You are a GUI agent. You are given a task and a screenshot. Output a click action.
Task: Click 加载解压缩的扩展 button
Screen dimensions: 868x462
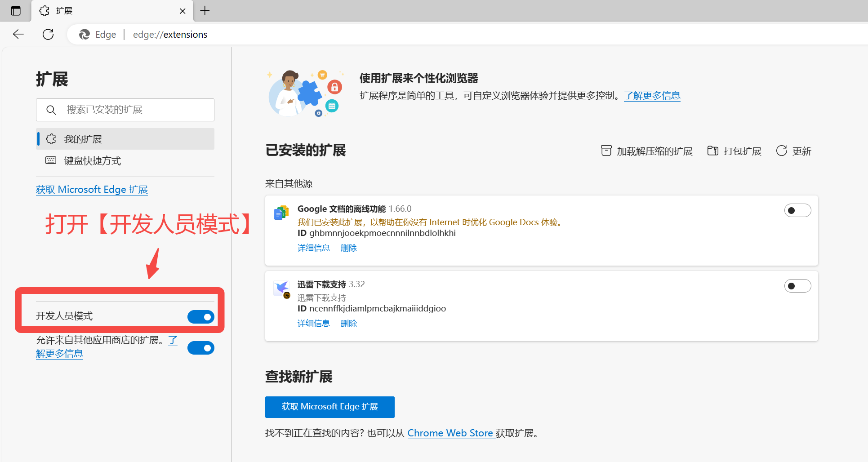tap(647, 151)
